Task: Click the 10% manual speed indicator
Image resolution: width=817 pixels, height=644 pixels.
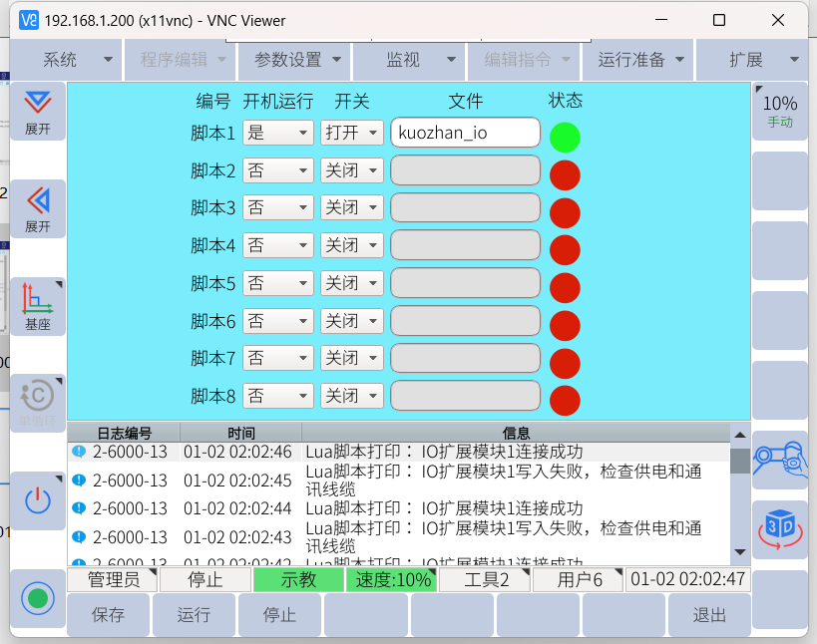Action: [779, 110]
